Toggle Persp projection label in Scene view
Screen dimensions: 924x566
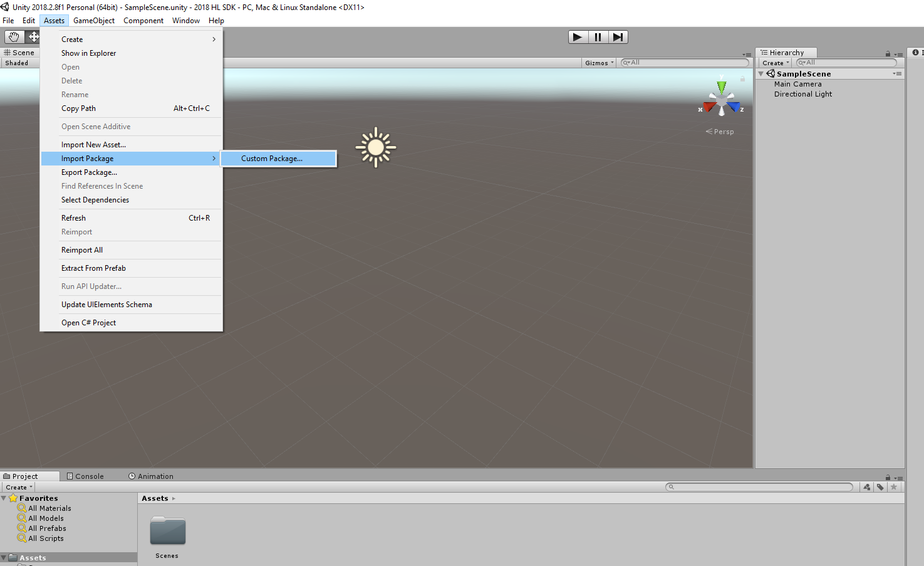[720, 132]
